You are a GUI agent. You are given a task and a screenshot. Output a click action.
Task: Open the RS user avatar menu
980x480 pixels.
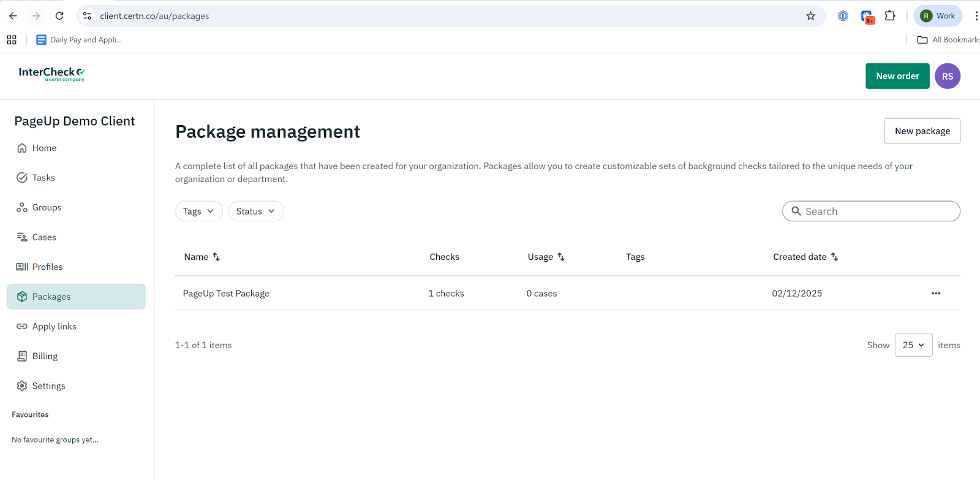click(947, 76)
